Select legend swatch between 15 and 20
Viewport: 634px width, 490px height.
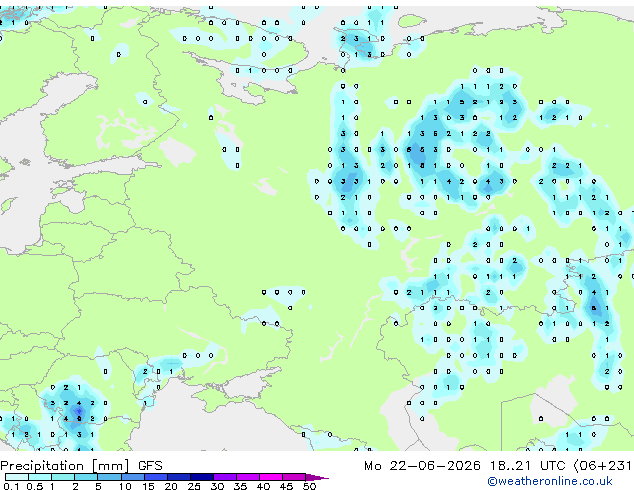(156, 477)
